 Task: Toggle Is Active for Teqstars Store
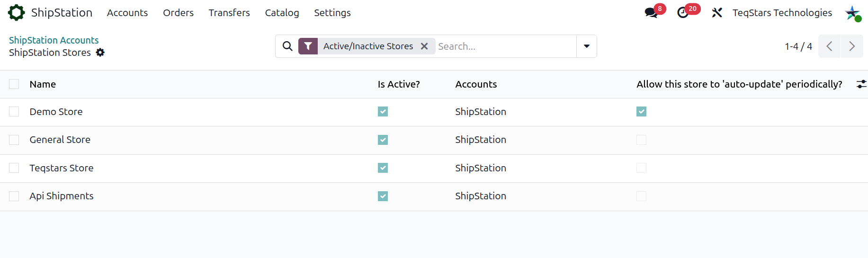(x=383, y=168)
